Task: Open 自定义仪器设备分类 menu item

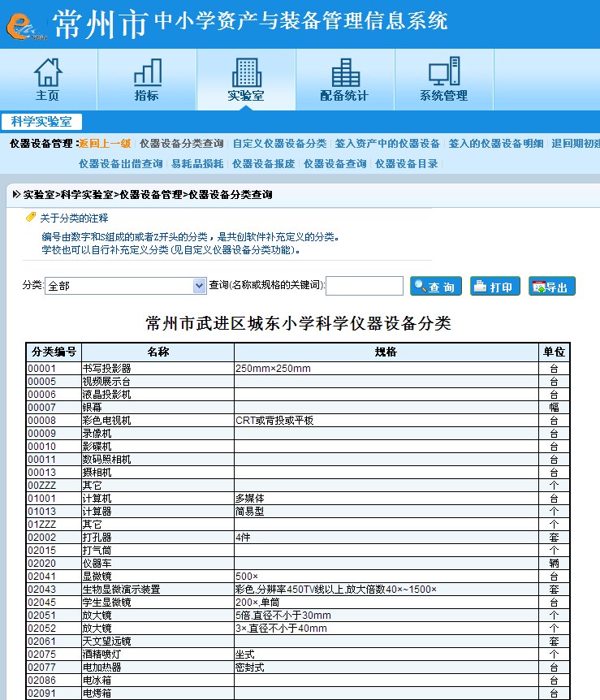Action: coord(279,143)
